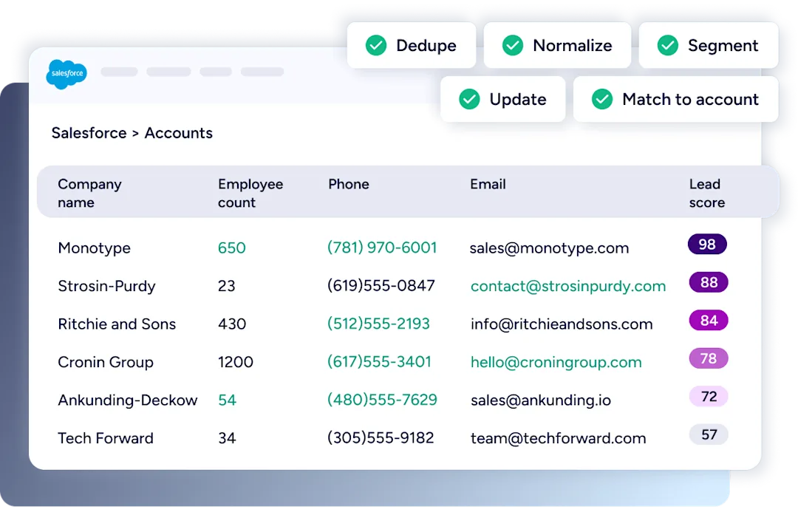Click phone number (480)555-7629
The width and height of the screenshot is (798, 532).
(382, 400)
